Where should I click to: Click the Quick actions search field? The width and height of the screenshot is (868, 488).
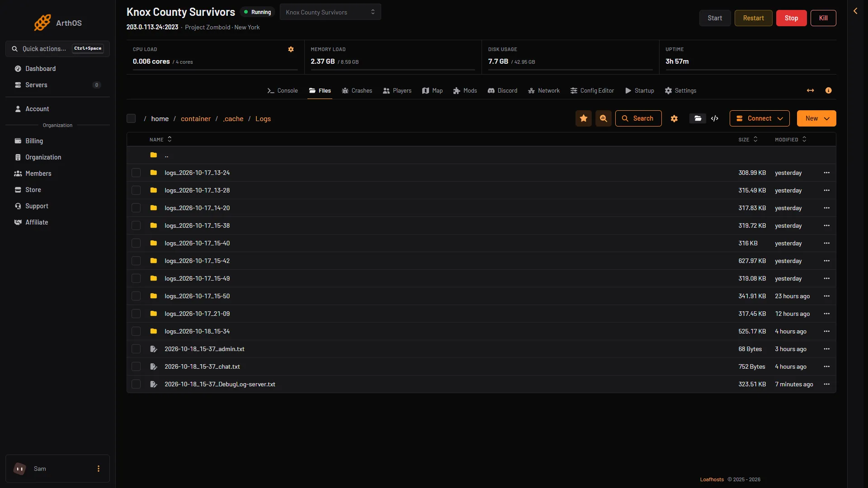(57, 49)
